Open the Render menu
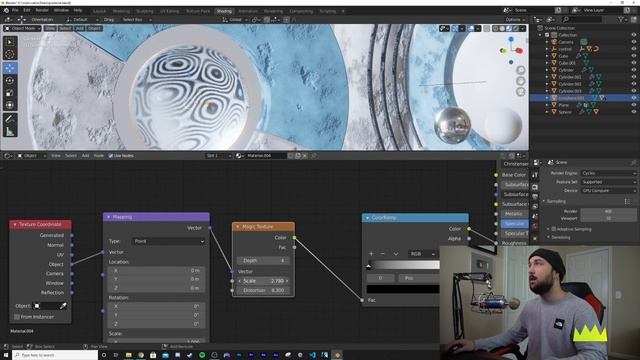 (x=42, y=10)
